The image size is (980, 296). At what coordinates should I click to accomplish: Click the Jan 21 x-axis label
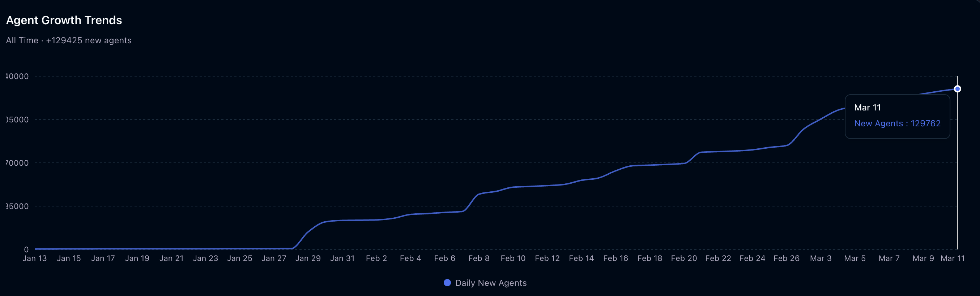click(x=171, y=258)
